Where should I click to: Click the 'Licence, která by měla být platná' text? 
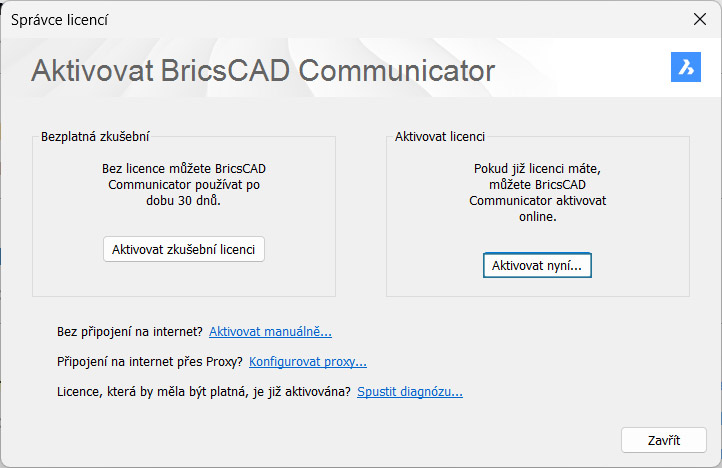pyautogui.click(x=205, y=392)
